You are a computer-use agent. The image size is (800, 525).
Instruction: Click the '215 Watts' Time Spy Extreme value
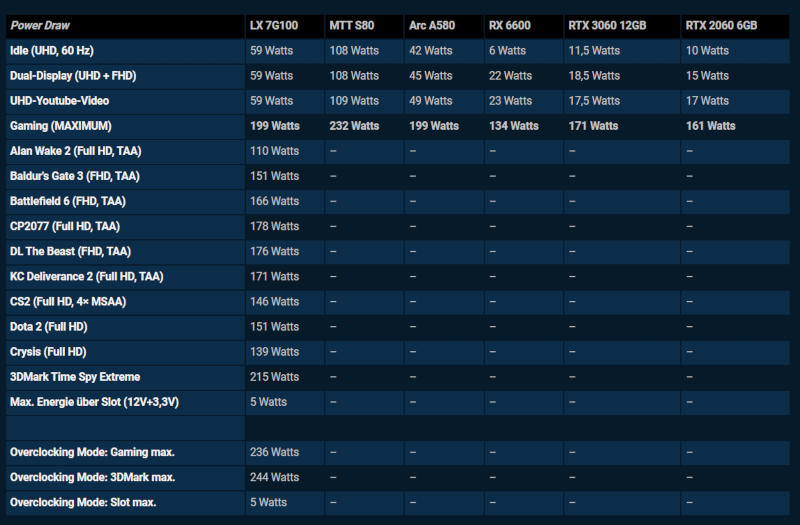point(274,377)
